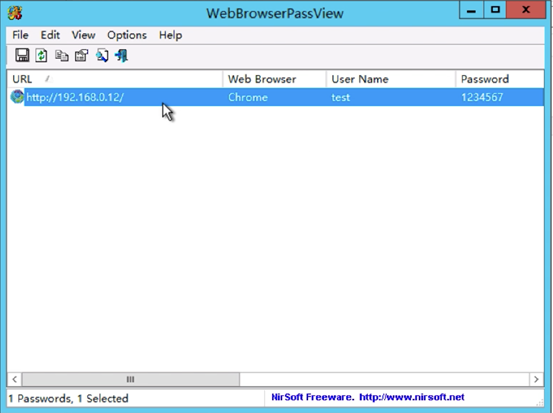Image resolution: width=553 pixels, height=413 pixels.
Task: Click the Chrome icon beside the 192.168.0.12 row
Action: (17, 97)
